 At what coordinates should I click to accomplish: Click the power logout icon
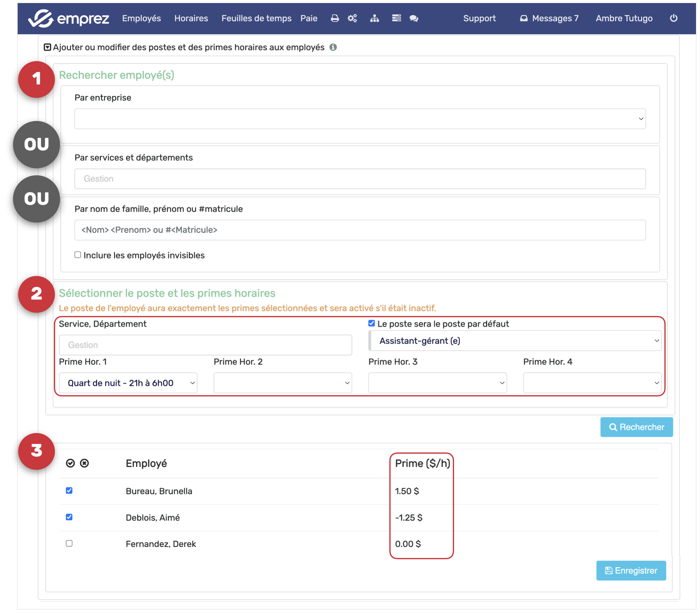(x=673, y=18)
